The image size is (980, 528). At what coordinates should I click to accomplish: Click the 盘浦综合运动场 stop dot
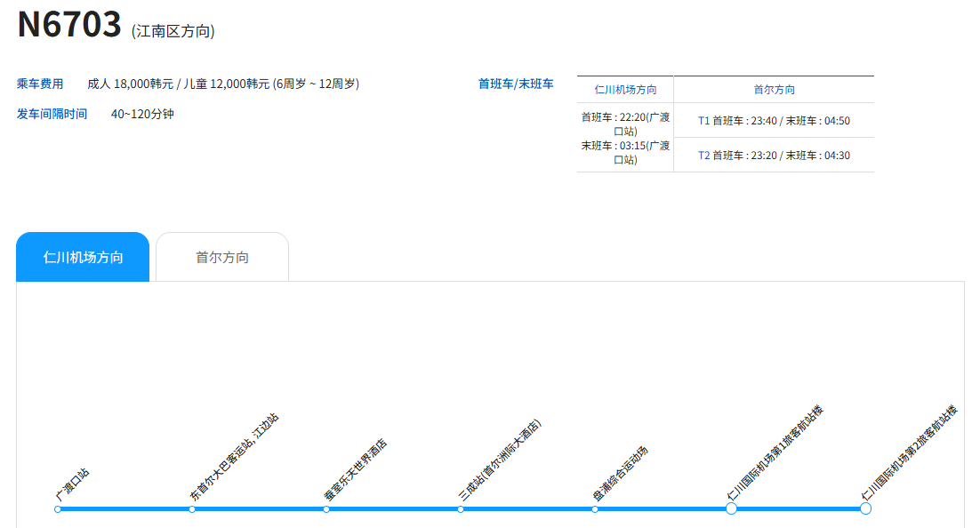point(595,509)
